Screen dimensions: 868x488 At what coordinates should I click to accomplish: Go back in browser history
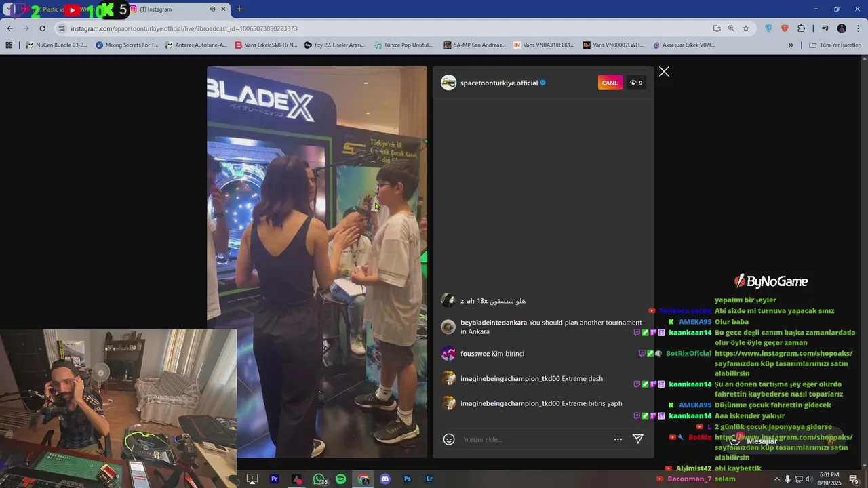(x=9, y=28)
